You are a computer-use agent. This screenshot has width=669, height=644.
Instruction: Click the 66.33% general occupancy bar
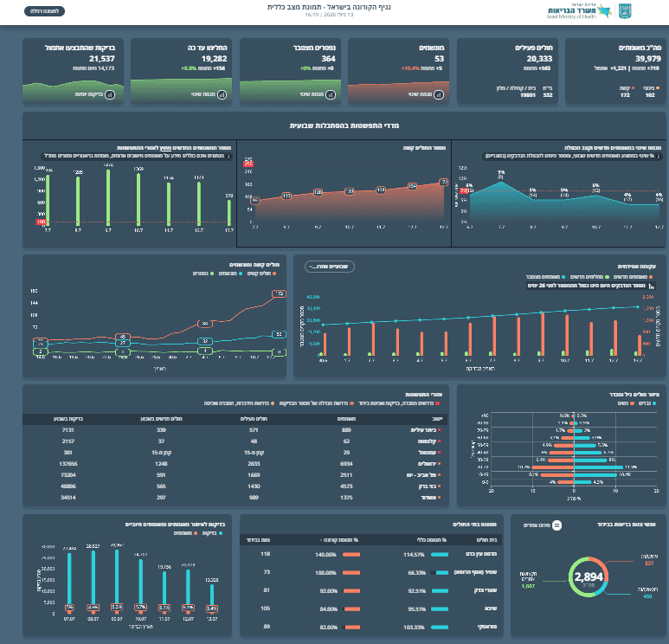(x=440, y=573)
